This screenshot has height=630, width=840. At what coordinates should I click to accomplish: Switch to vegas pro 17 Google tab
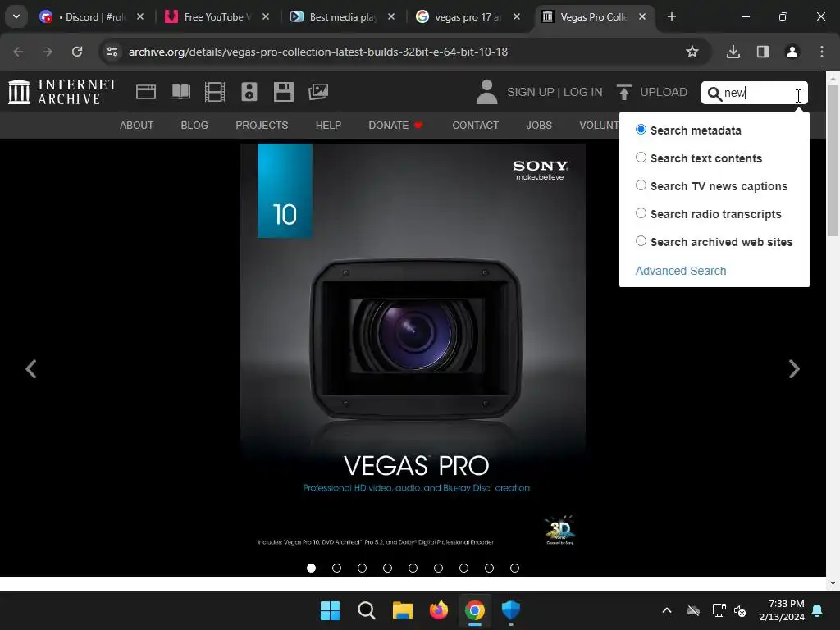(x=467, y=16)
